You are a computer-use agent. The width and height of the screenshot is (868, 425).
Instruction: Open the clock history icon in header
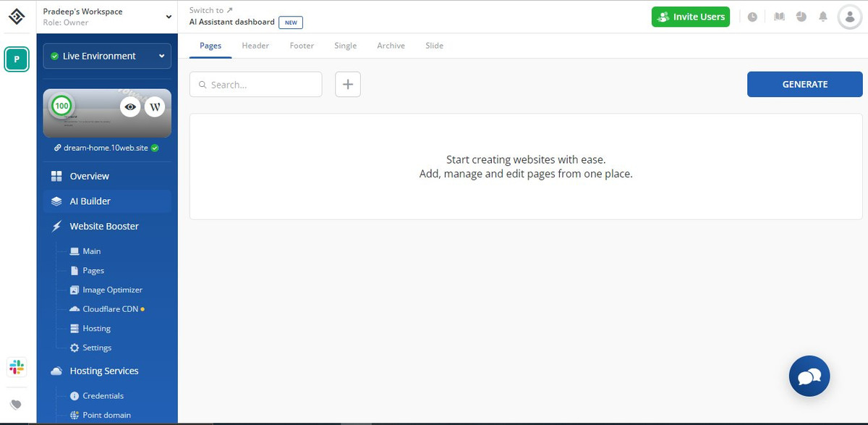click(752, 17)
